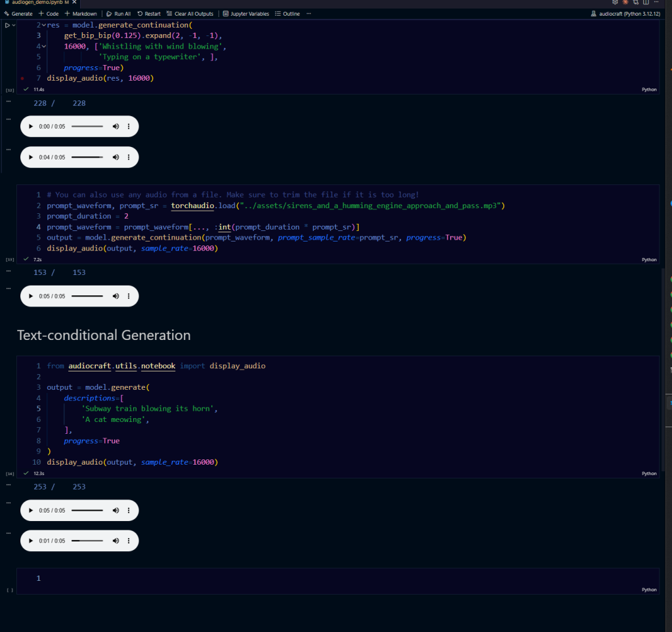Run All notebook cells

coord(118,14)
